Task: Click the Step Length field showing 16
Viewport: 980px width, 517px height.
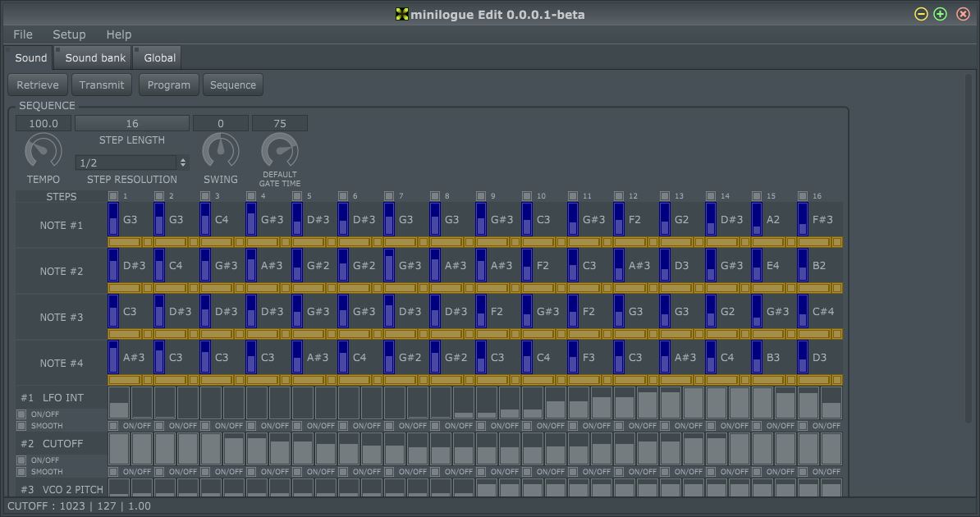Action: [132, 123]
